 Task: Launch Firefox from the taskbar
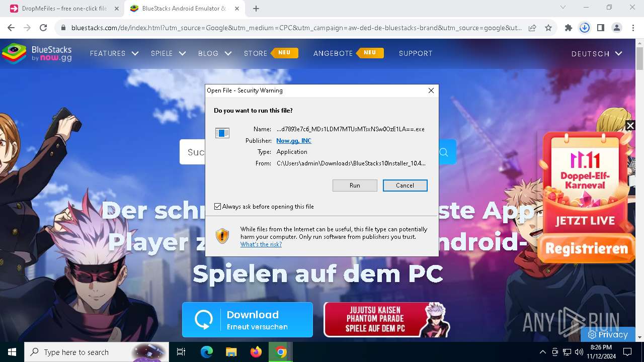point(256,352)
